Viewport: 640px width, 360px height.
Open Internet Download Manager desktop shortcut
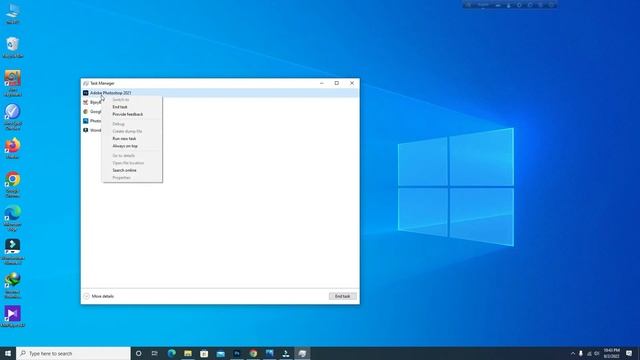coord(13,285)
